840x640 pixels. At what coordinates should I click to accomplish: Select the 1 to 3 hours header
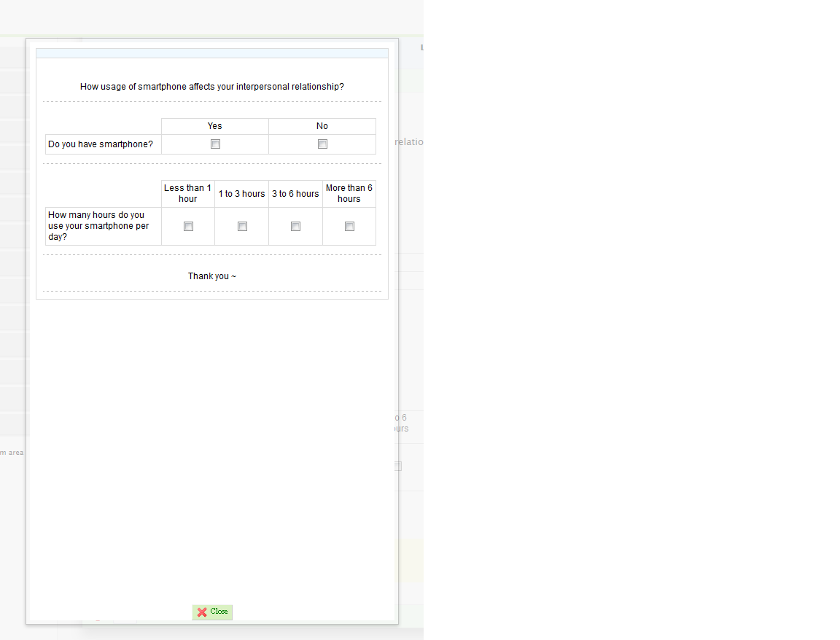click(x=241, y=194)
